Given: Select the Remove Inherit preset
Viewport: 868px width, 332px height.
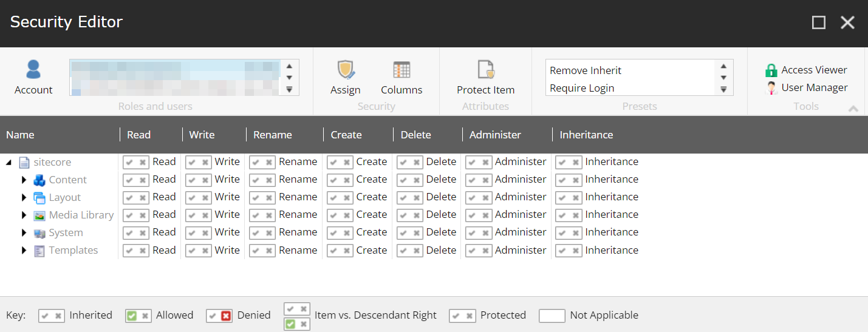Looking at the screenshot, I should (586, 70).
